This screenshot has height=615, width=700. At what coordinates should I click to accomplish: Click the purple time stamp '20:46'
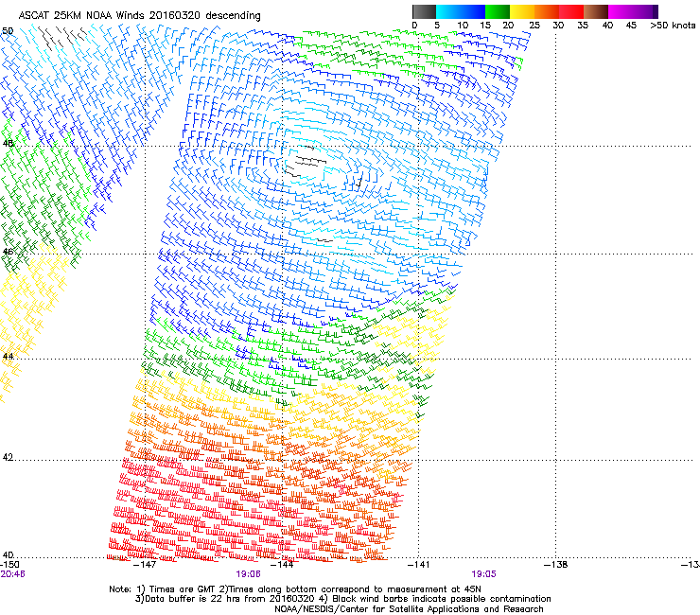13,574
